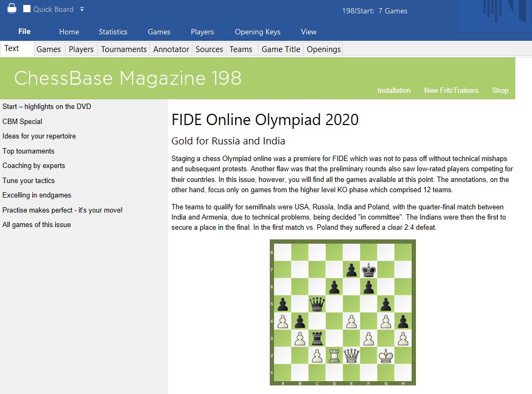Open the File menu
This screenshot has height=394, width=532.
24,32
